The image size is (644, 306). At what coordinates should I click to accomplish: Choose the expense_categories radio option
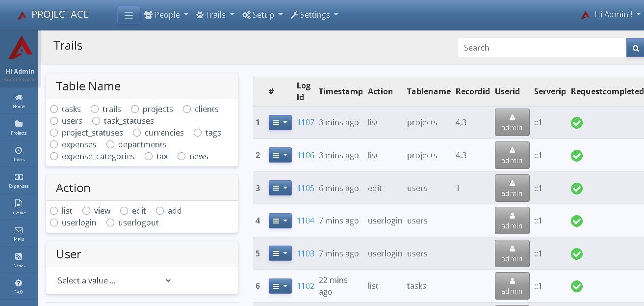(x=54, y=156)
